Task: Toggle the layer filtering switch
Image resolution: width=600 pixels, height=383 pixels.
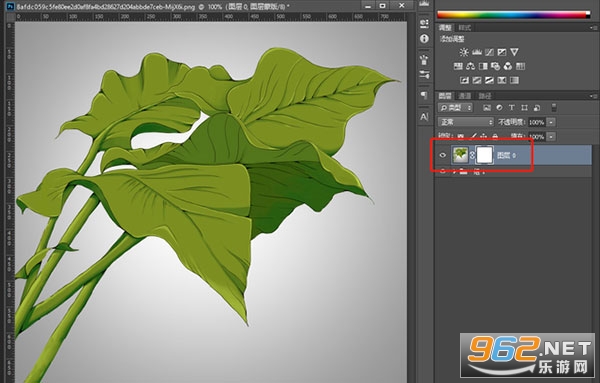Action: [554, 108]
